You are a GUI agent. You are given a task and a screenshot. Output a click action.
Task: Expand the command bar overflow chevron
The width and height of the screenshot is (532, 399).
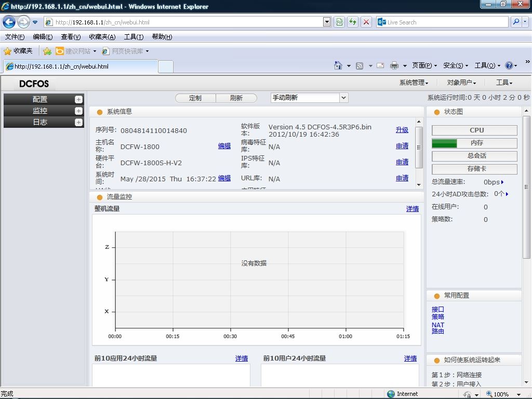527,61
